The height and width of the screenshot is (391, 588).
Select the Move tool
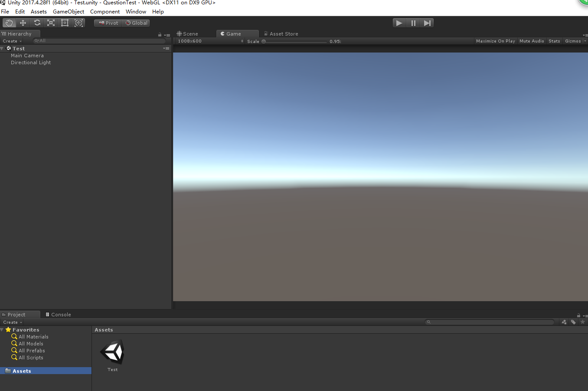coord(23,23)
